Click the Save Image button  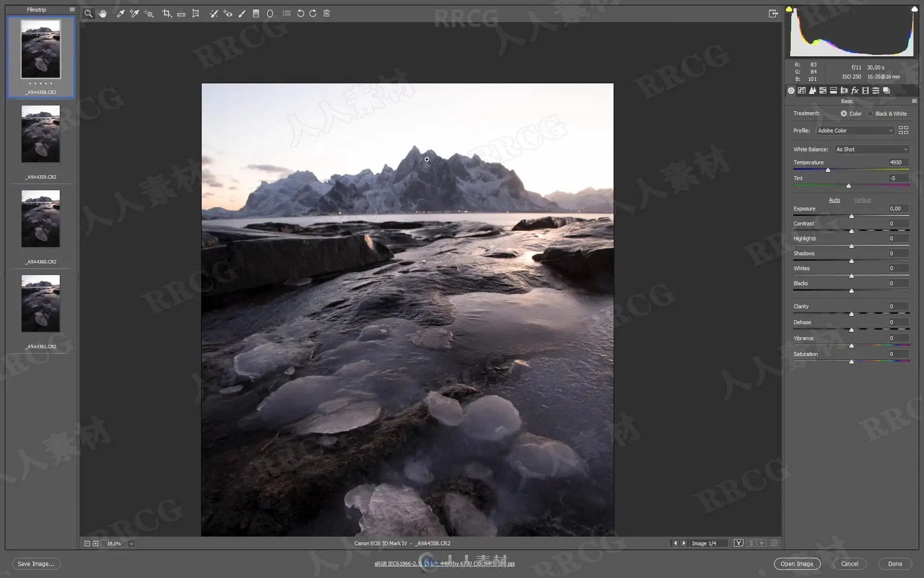[36, 564]
